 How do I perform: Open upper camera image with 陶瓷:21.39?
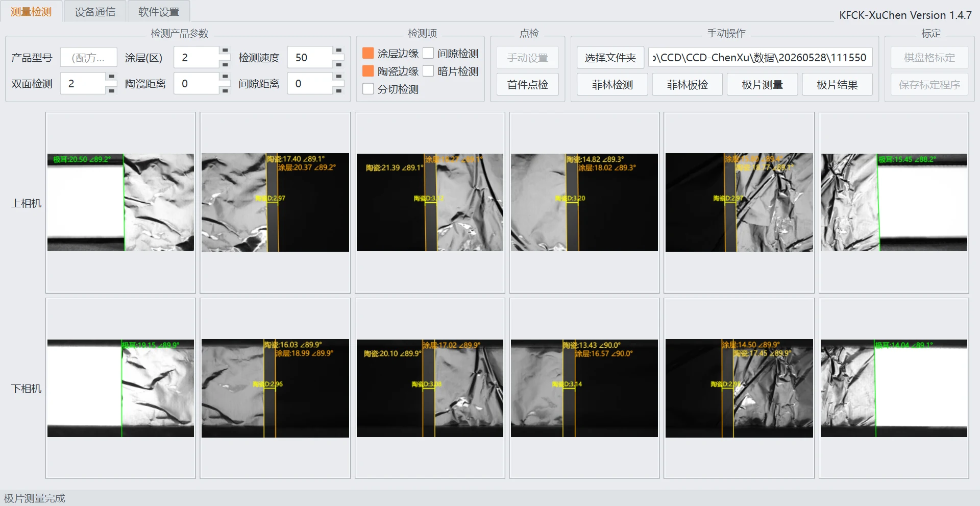430,202
